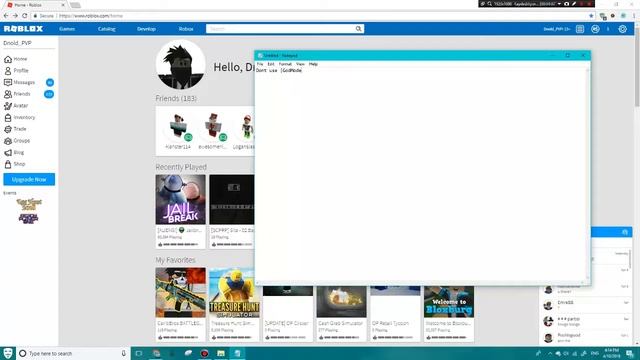Click the recorder camera icon at top
This screenshot has width=640, height=360.
567,4
